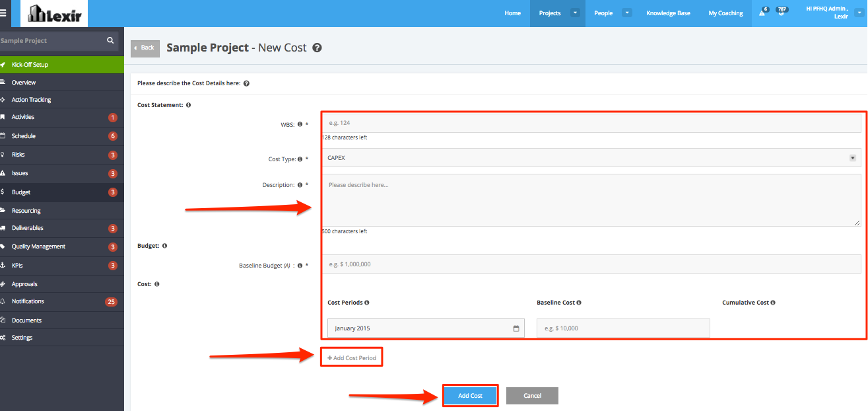Open Quality Management
Viewport: 868px width, 411px height.
click(x=62, y=246)
